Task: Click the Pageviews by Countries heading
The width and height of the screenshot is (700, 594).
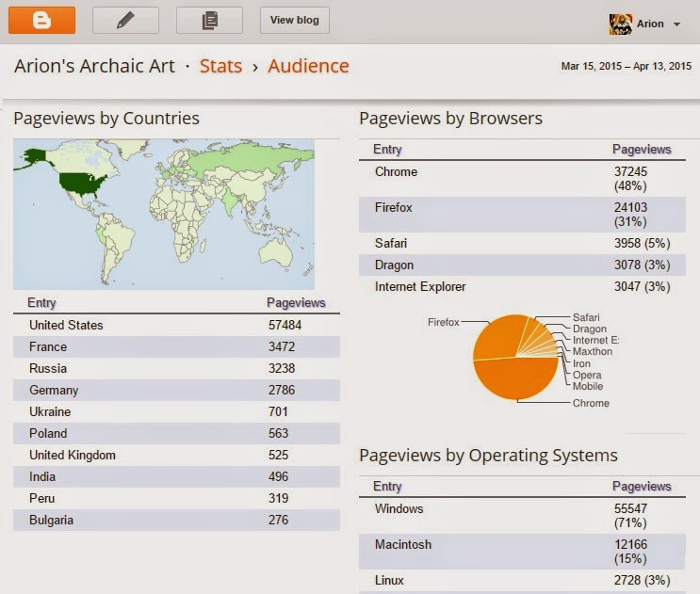Action: pyautogui.click(x=106, y=119)
